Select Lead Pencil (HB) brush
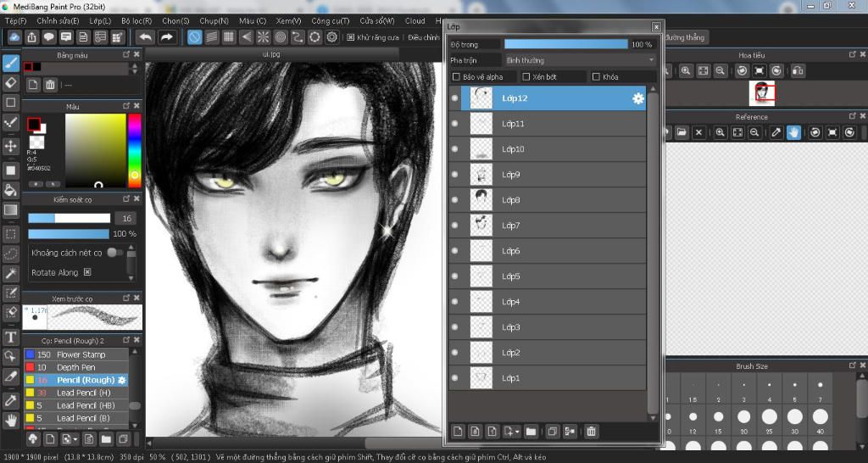Screen dimensions: 868x463 76,405
